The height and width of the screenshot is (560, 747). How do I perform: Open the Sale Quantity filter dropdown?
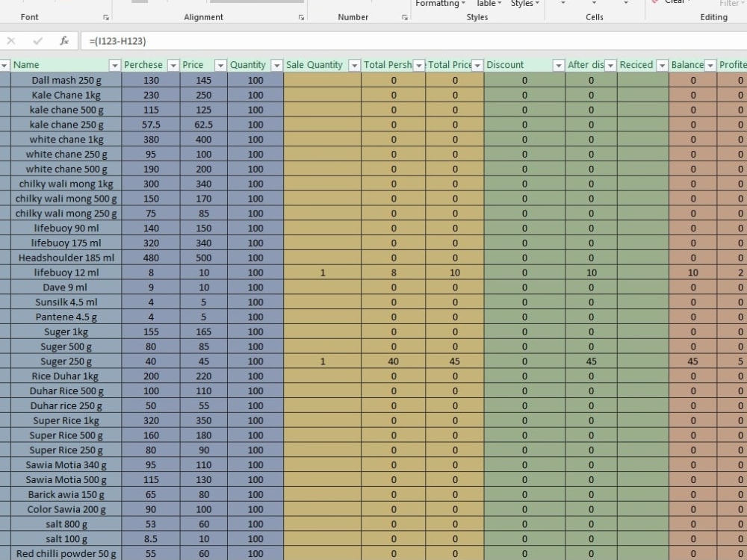click(354, 65)
